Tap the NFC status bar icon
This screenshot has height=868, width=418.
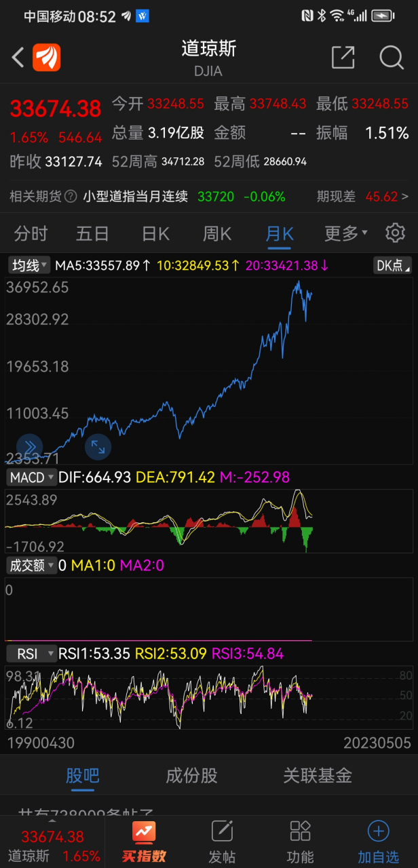coord(307,16)
